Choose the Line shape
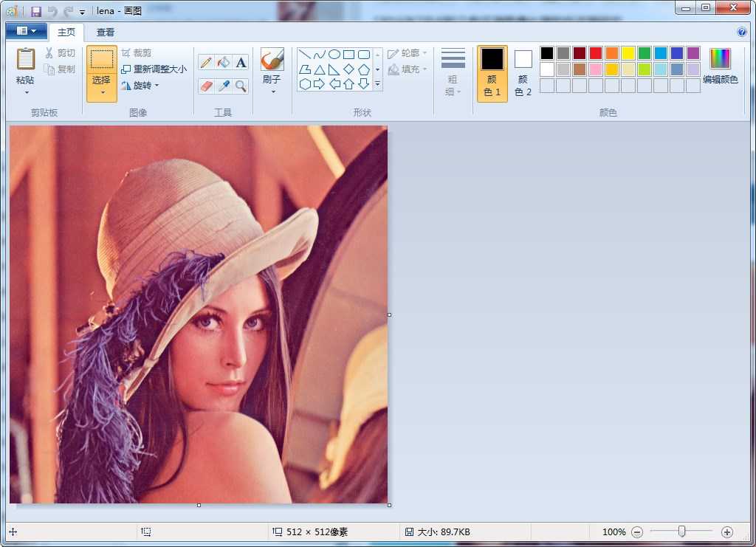The image size is (756, 547). pyautogui.click(x=304, y=54)
